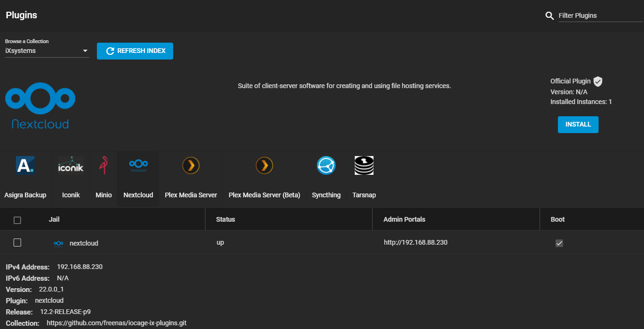Viewport: 644px width, 329px height.
Task: Open the Browse a Collection dropdown
Action: pyautogui.click(x=47, y=51)
